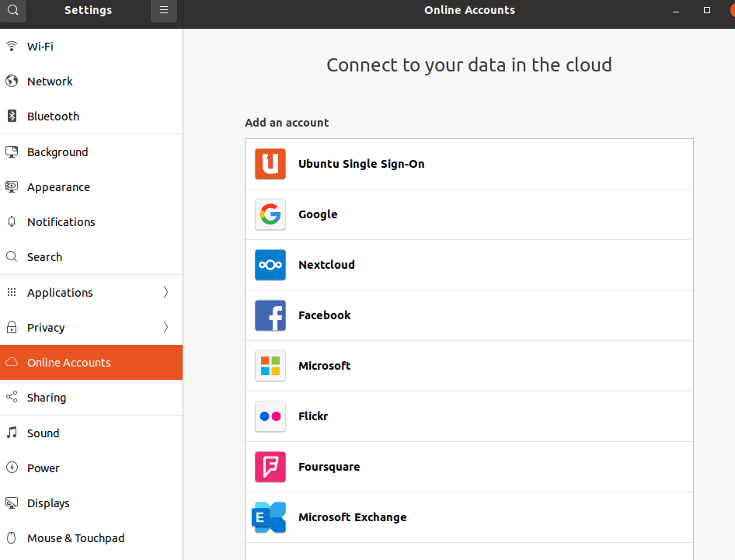This screenshot has height=560, width=735.
Task: Add a Flickr account
Action: (469, 416)
